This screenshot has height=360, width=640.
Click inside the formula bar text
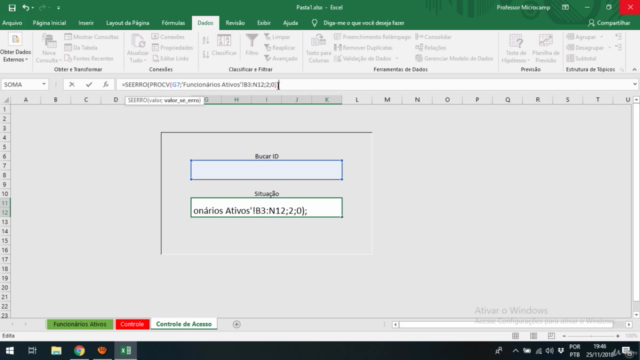coord(199,84)
